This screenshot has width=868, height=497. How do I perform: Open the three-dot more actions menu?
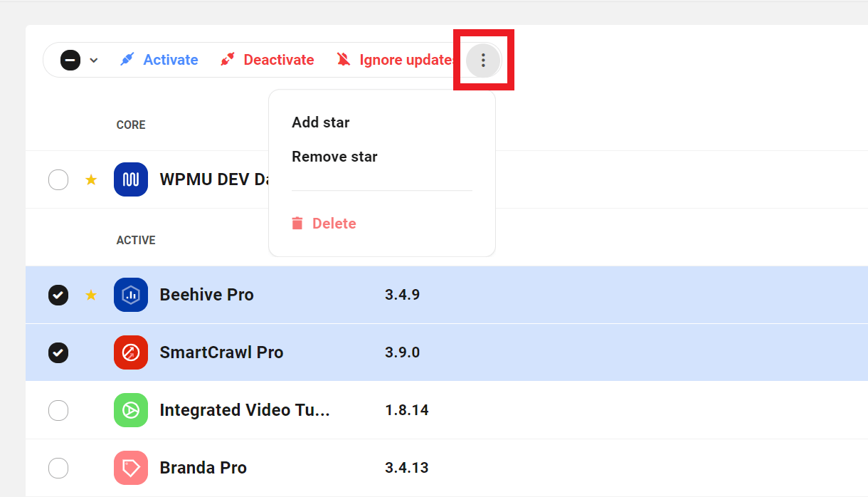483,61
